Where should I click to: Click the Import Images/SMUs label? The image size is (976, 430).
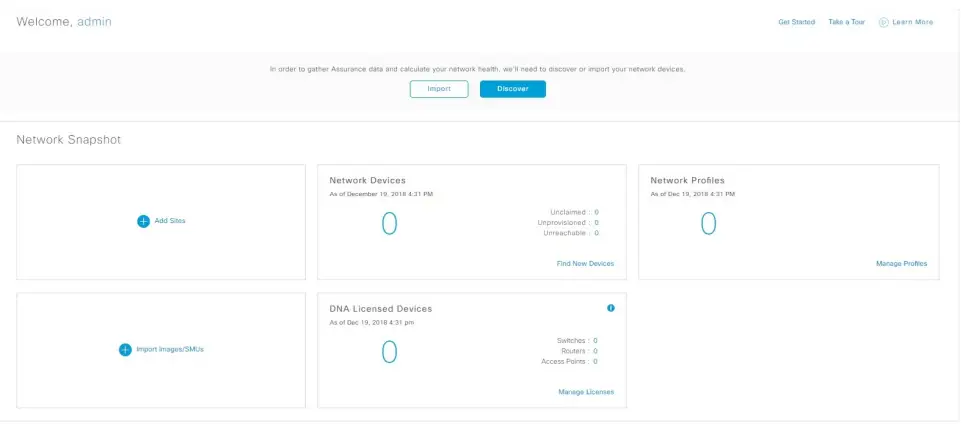pyautogui.click(x=170, y=350)
